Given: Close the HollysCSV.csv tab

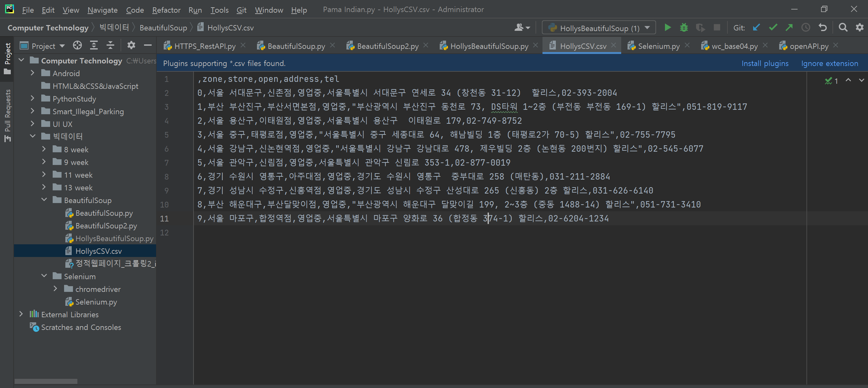Looking at the screenshot, I should [613, 45].
